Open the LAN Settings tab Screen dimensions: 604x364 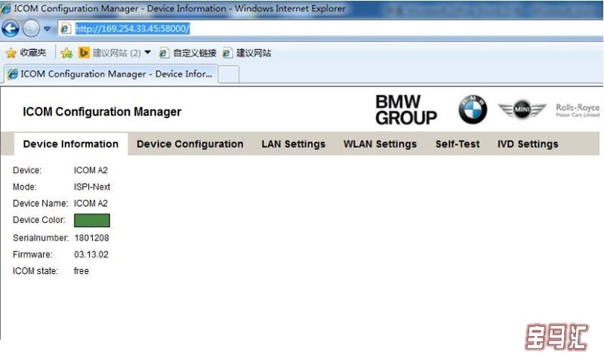pyautogui.click(x=294, y=144)
